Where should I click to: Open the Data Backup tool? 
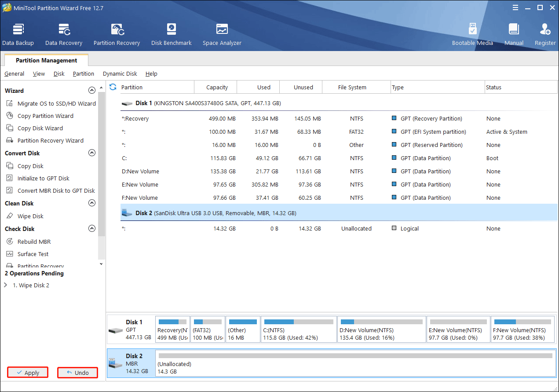click(x=18, y=34)
